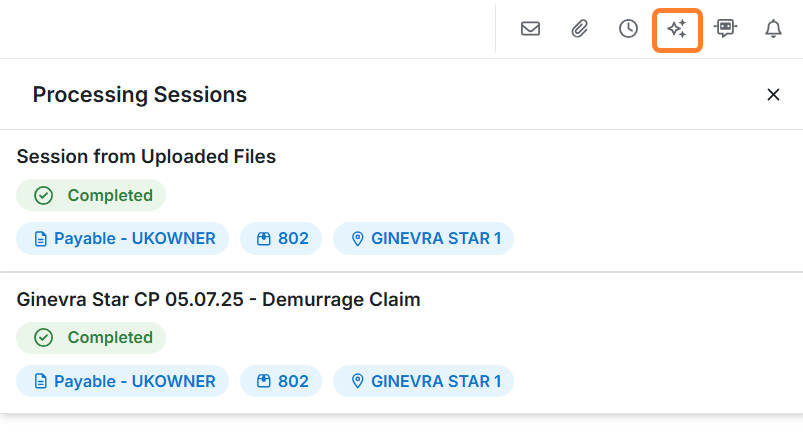Click the Processing Sessions heading
The image size is (803, 443).
pyautogui.click(x=140, y=95)
